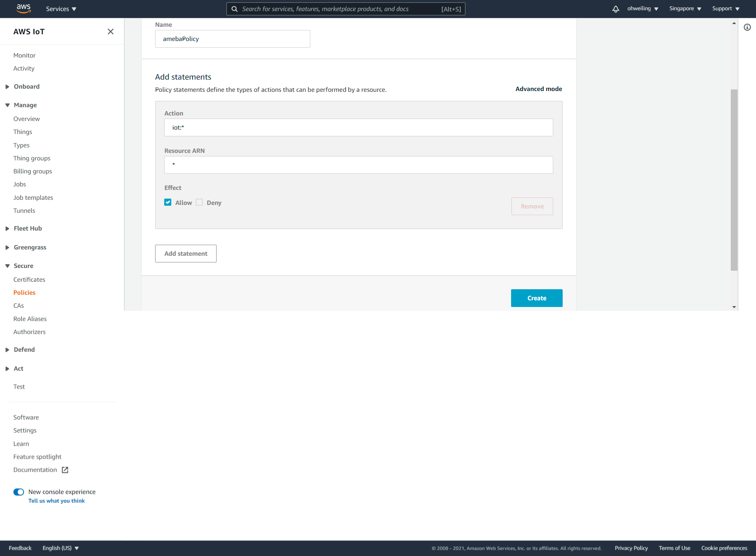The height and width of the screenshot is (556, 756).
Task: Go to Monitor in sidebar
Action: coord(24,56)
